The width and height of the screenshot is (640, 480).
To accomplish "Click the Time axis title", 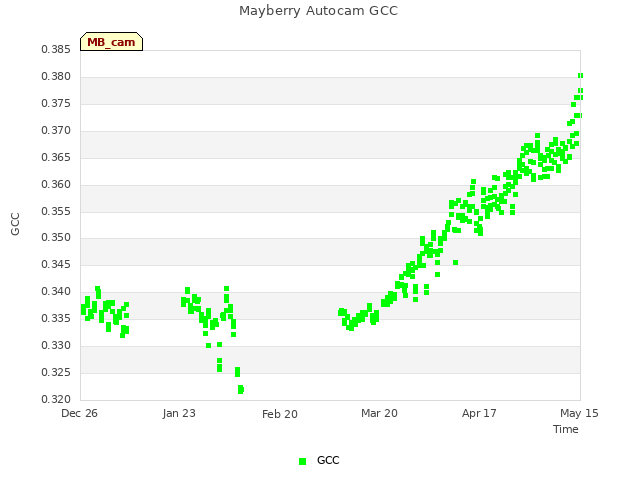I will (566, 429).
